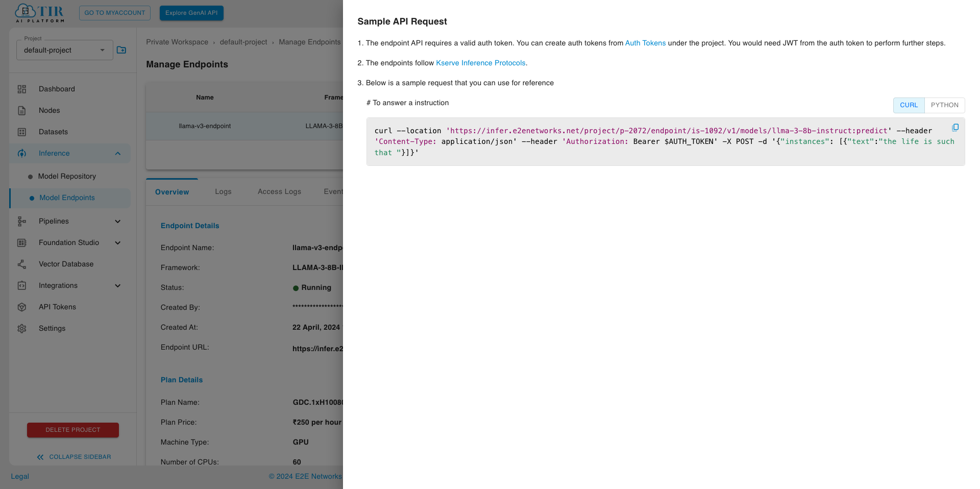Viewport: 980px width, 489px height.
Task: Open Dashboard from the sidebar
Action: point(57,89)
